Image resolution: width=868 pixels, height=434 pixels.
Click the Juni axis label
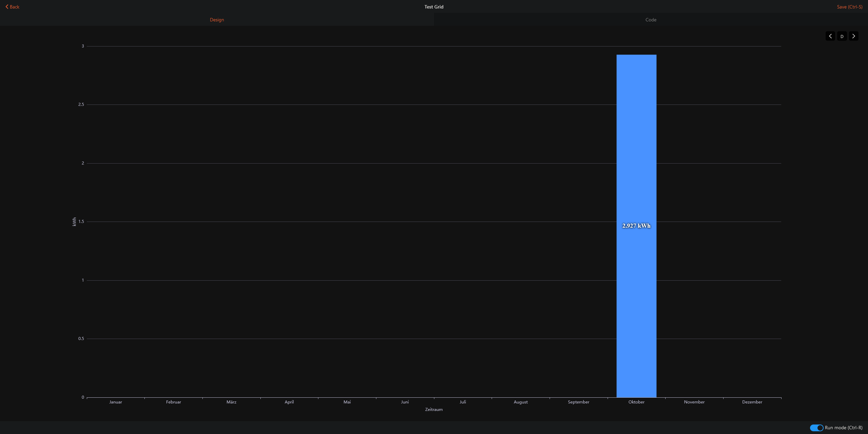point(405,402)
